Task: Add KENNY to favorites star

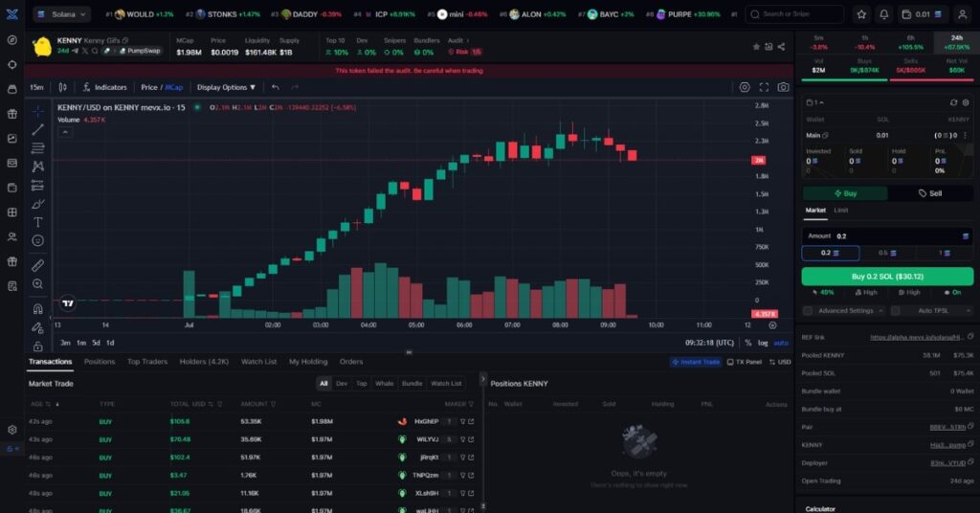Action: click(x=756, y=47)
